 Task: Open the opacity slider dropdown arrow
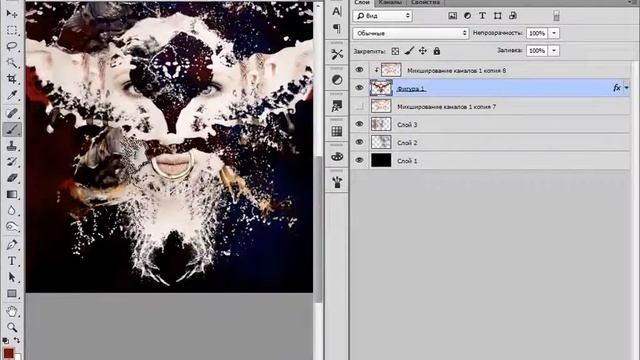tap(554, 33)
